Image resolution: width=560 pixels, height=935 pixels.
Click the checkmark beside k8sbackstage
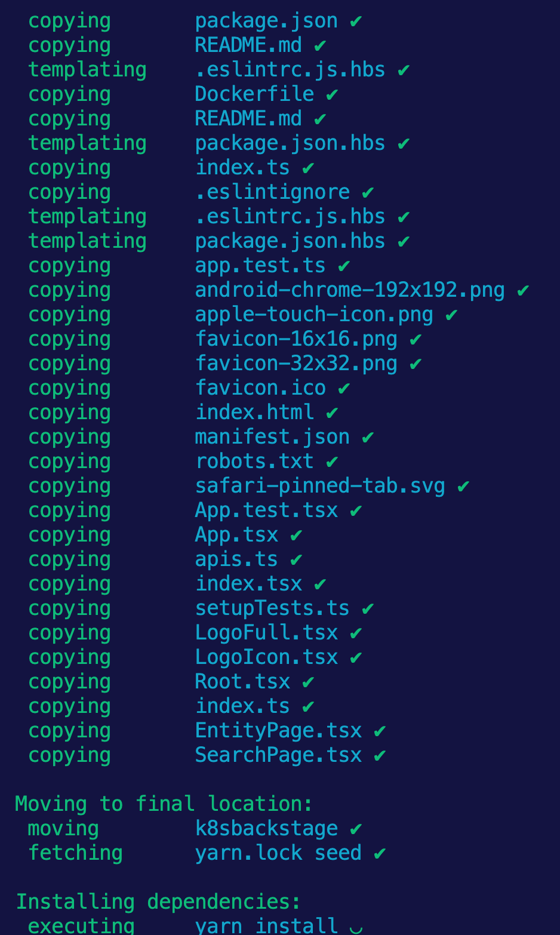[x=356, y=829]
